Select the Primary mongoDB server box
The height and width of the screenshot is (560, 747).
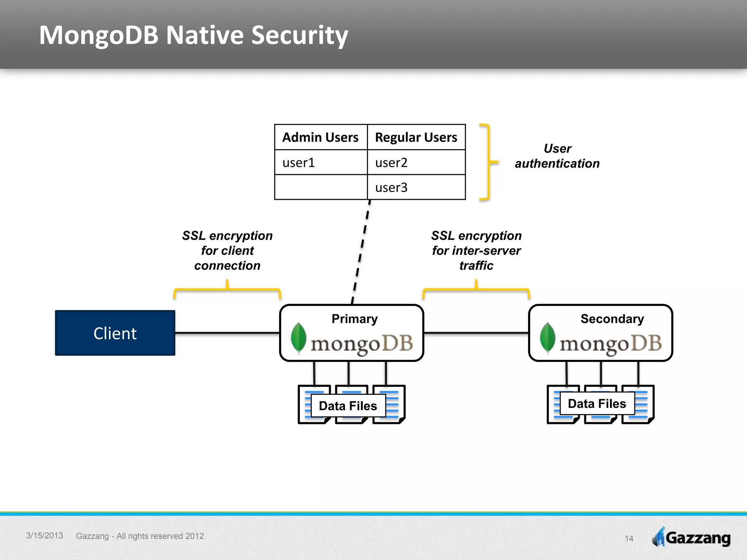click(x=352, y=333)
